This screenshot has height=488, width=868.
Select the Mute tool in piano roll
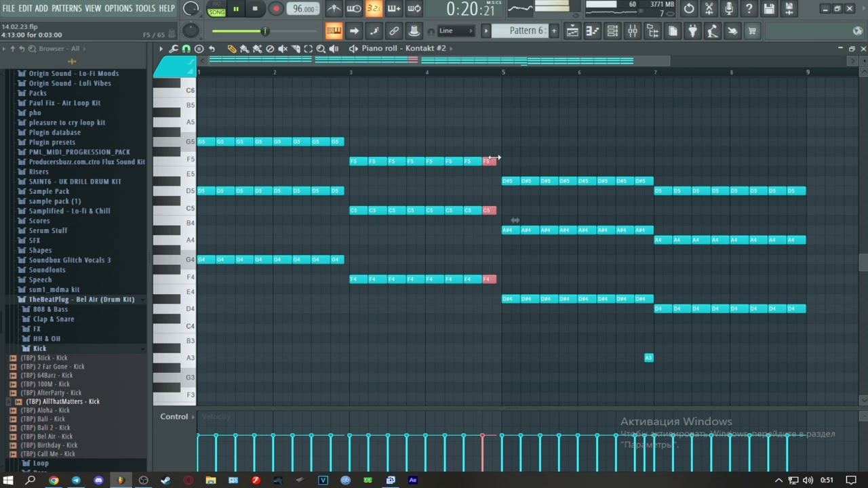(x=283, y=49)
